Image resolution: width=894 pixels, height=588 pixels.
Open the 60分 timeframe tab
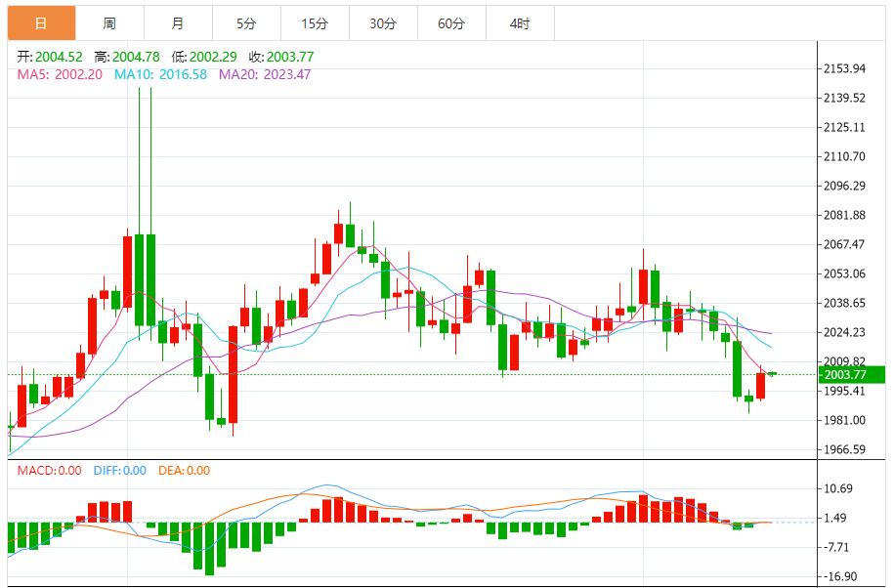pos(451,23)
